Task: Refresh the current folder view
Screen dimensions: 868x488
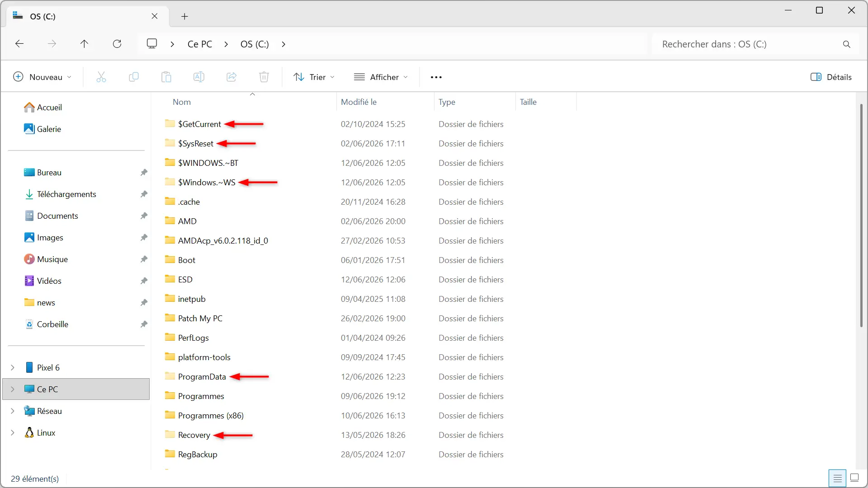Action: click(x=117, y=44)
